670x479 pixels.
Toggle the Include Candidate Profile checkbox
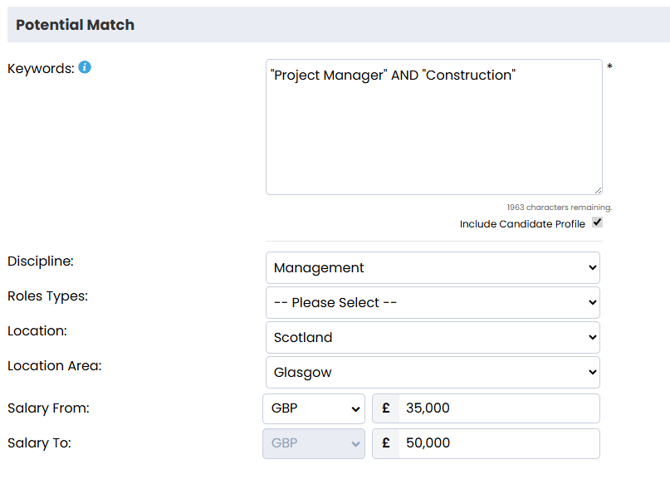[597, 223]
